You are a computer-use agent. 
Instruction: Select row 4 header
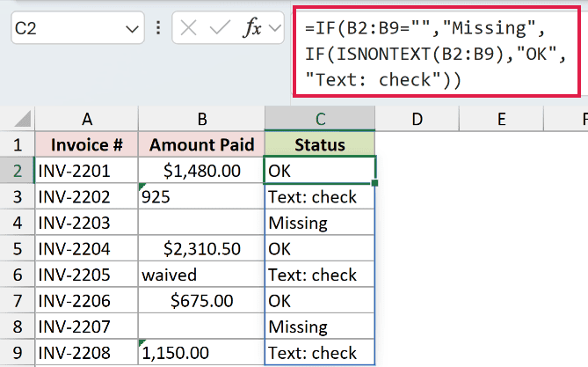coord(18,223)
